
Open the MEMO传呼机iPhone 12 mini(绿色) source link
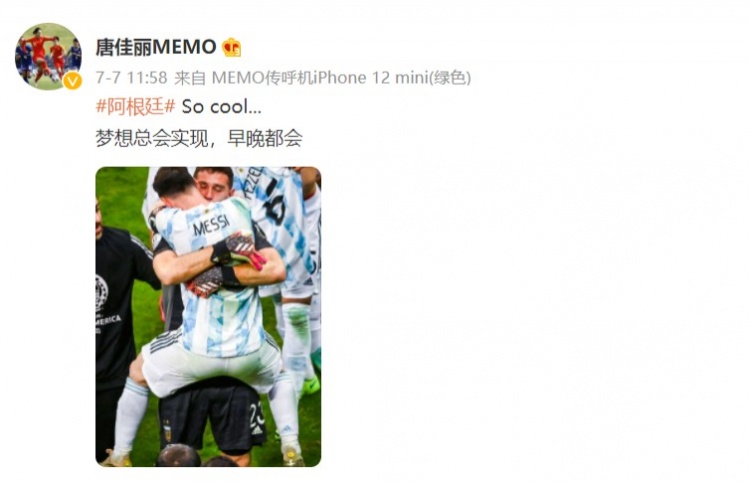(341, 77)
